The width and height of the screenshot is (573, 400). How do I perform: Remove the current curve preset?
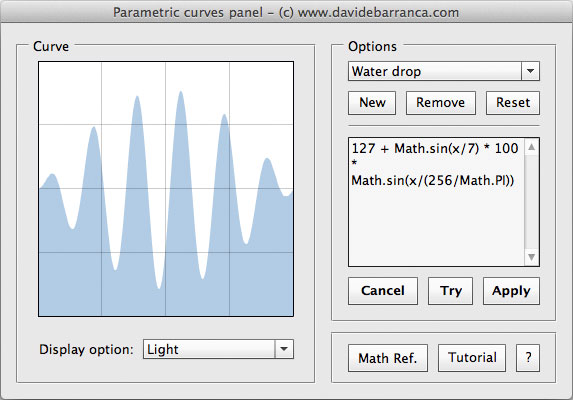(x=441, y=103)
